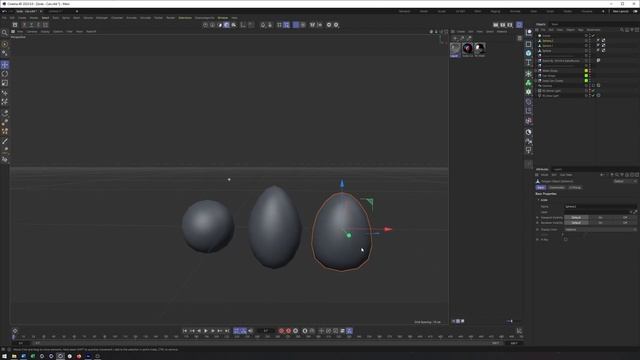Viewport: 640px width, 360px height.
Task: Add a Light from the right palette
Action: tap(529, 151)
